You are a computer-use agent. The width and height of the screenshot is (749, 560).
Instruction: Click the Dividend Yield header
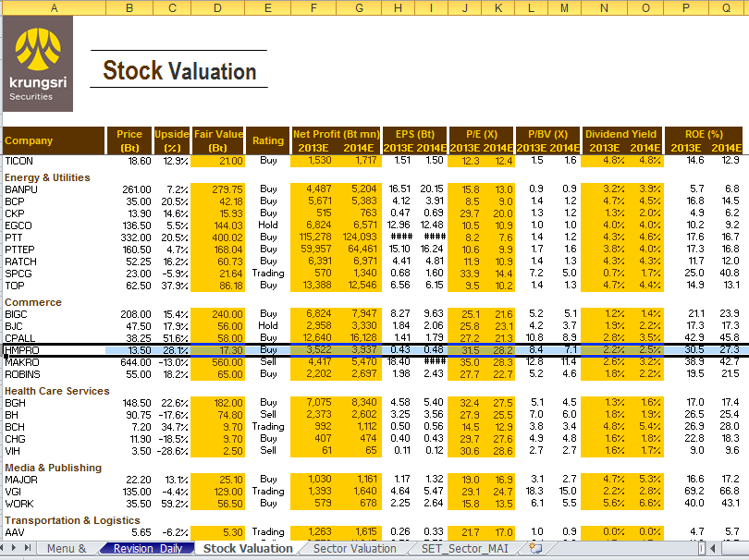point(621,134)
